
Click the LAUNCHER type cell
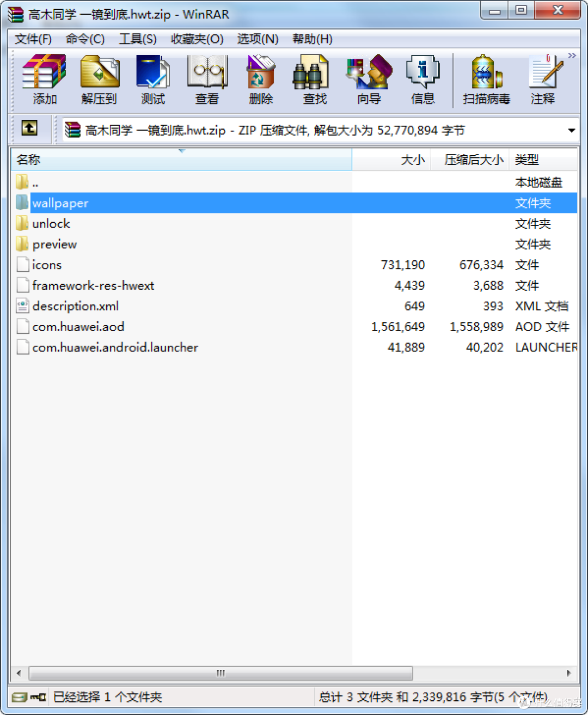[546, 347]
